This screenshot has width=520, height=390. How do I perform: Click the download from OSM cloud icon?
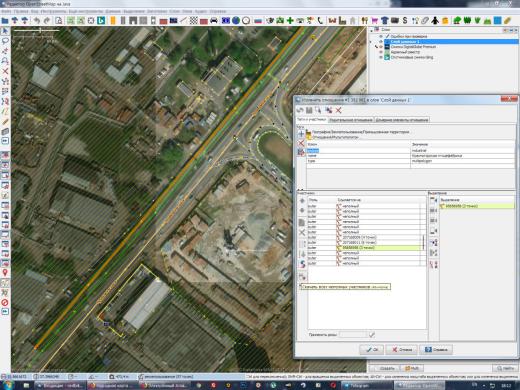pos(15,21)
